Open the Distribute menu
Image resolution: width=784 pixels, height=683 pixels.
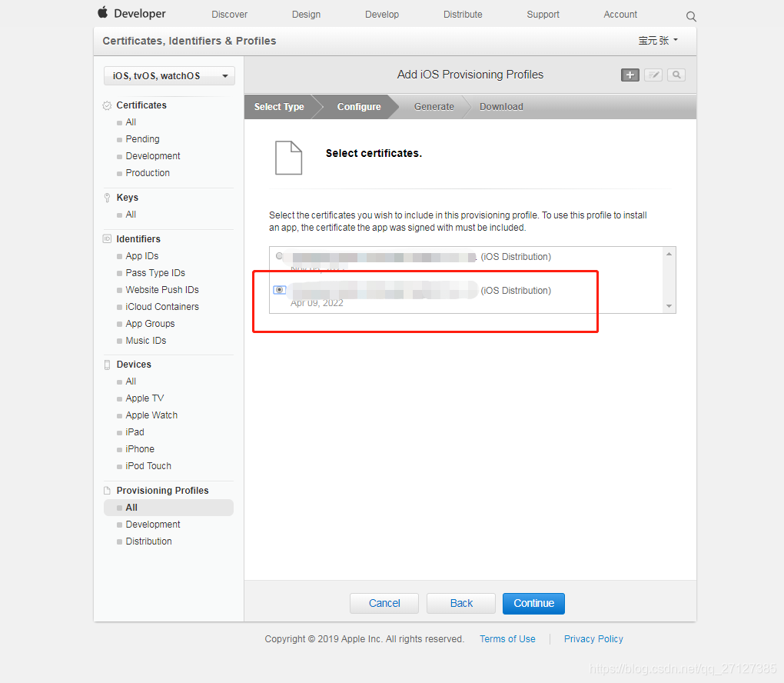tap(463, 15)
